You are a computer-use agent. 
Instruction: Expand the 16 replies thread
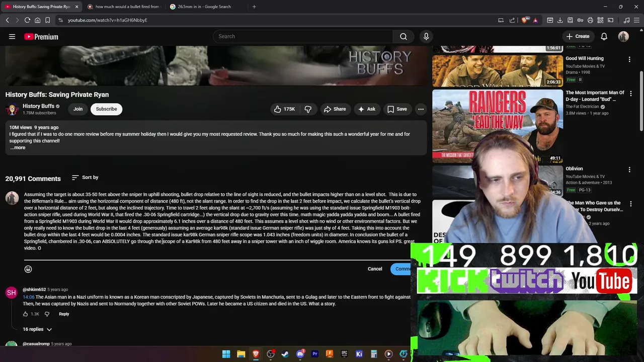pyautogui.click(x=37, y=329)
